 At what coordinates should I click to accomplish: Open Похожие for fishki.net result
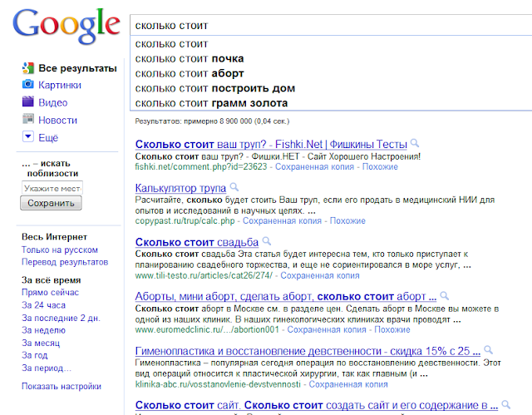(x=380, y=166)
